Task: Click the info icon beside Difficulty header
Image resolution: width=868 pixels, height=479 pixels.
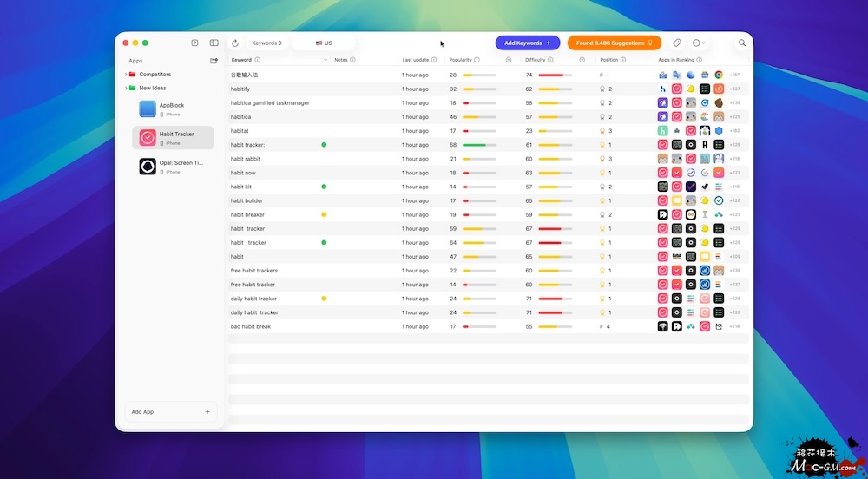Action: (x=550, y=60)
